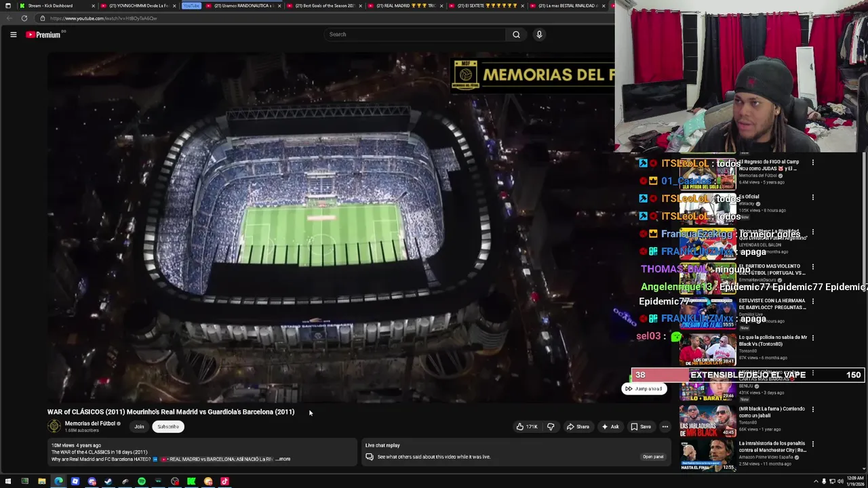
Task: Open the Regreso de FIGO recommended video thumbnail
Action: [x=707, y=175]
